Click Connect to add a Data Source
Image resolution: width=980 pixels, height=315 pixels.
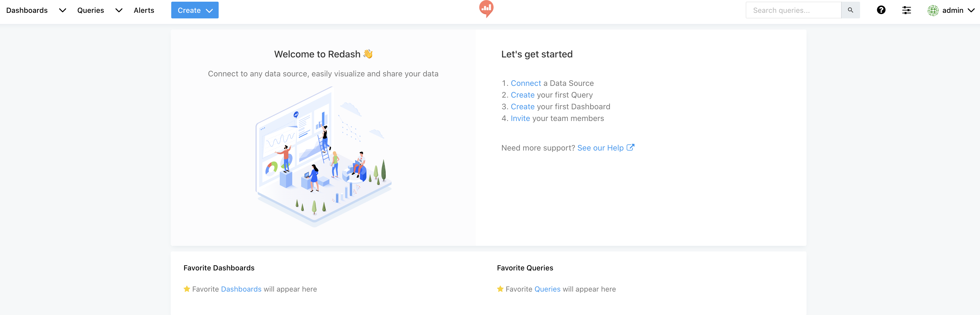pos(526,83)
